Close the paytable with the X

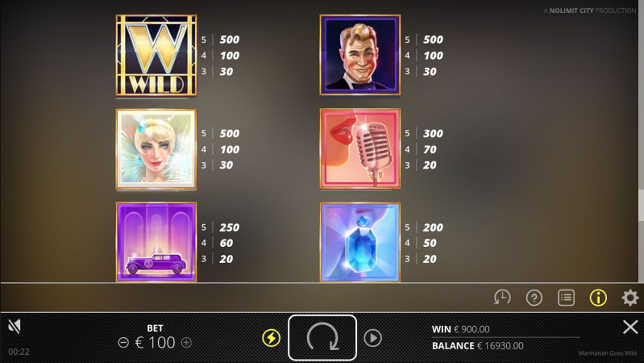click(630, 328)
